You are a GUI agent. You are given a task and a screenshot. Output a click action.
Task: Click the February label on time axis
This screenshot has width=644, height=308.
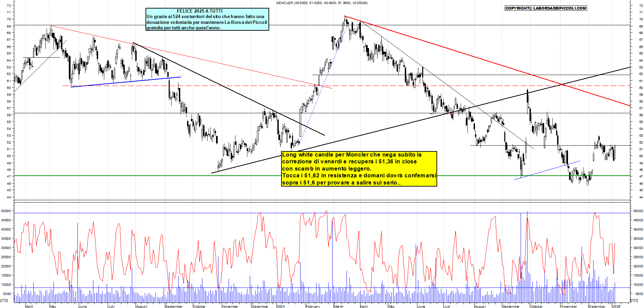tap(313, 306)
